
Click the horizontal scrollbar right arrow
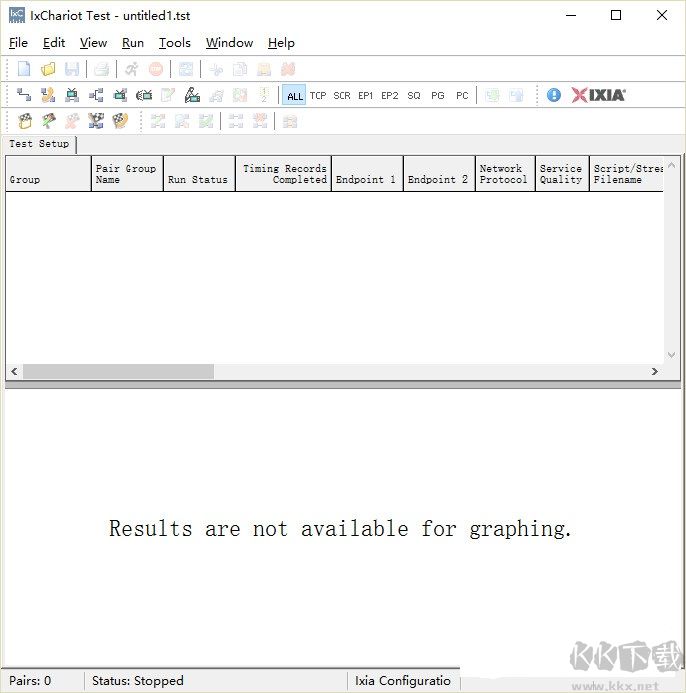[655, 372]
